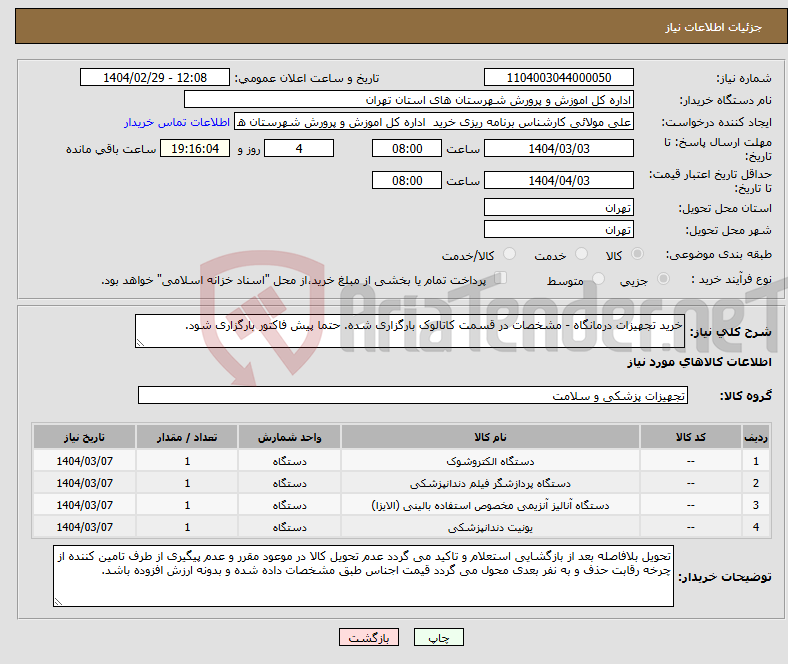Screen dimensions: 788x664
Task: Click the چاپ (print) button
Action: 438,637
